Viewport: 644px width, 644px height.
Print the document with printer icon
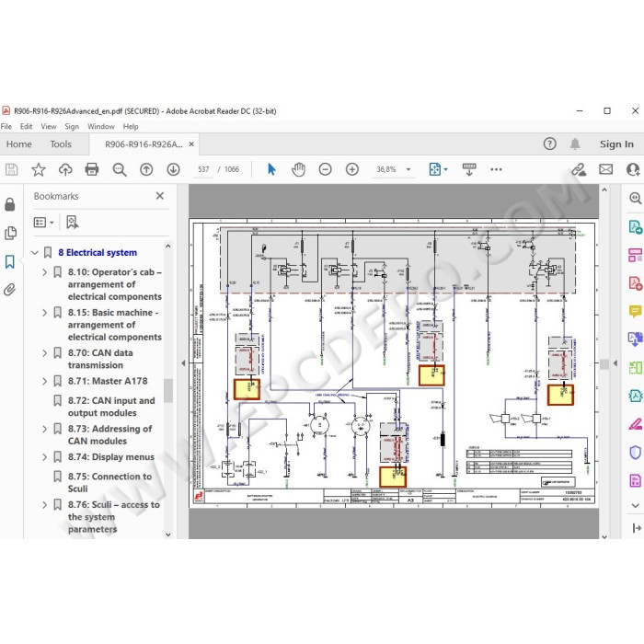click(x=92, y=169)
